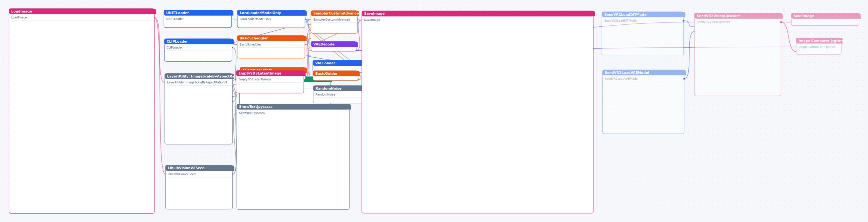Click the LayerUtility: ImageScaleByAspectRatio node title bar
This screenshot has width=868, height=222.
point(200,76)
